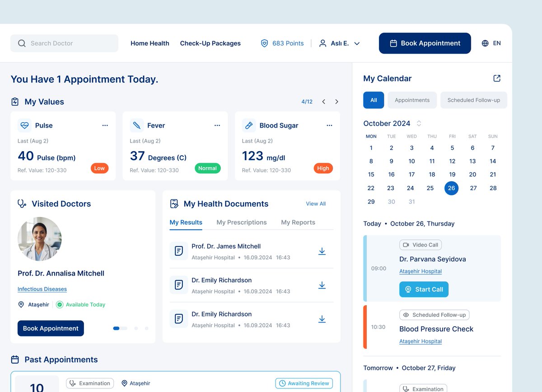Go to last carousel dot in Visited Doctors
Screen dimensions: 542x392
(146, 328)
